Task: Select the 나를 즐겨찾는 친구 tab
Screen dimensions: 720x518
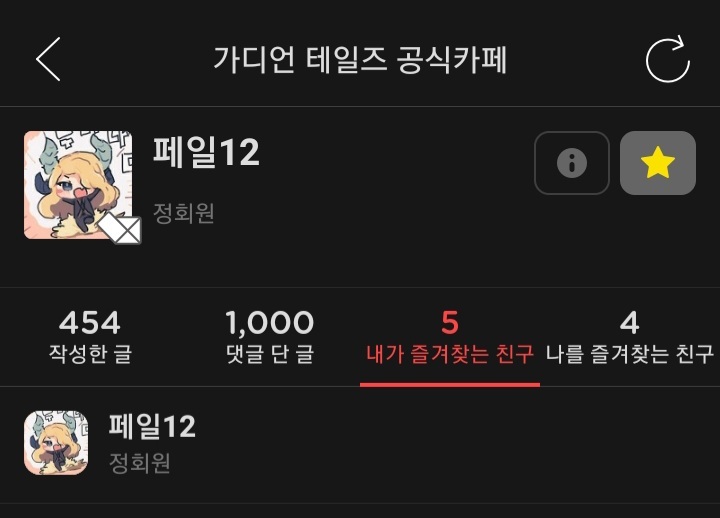Action: pos(630,337)
